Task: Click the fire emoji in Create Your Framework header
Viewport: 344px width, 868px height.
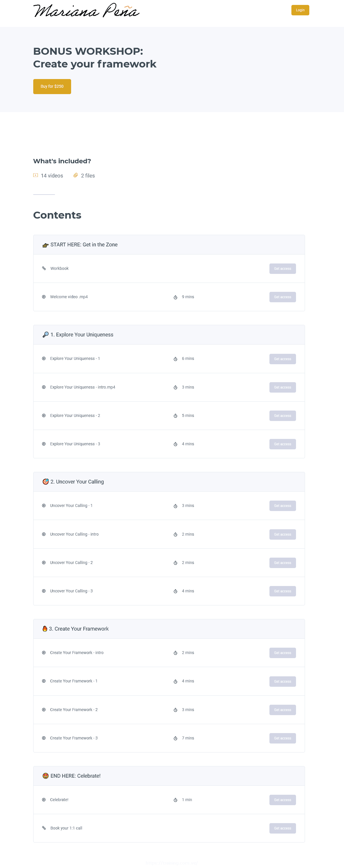Action: tap(45, 629)
